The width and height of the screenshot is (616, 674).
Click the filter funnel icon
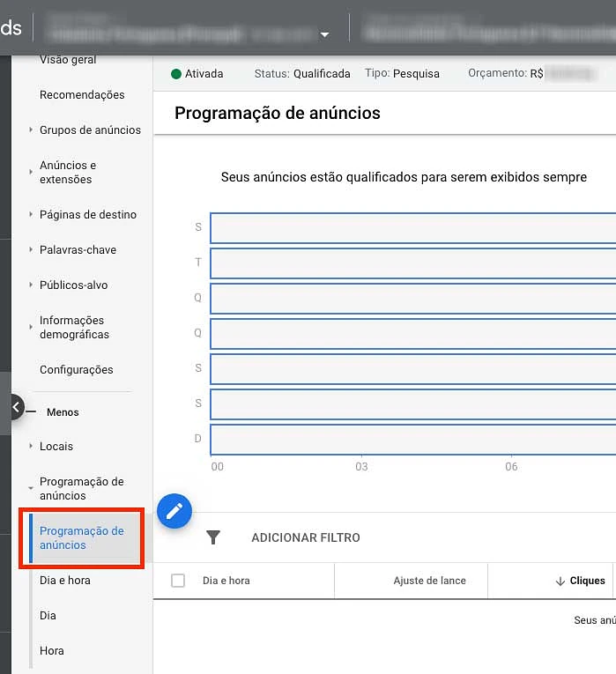(213, 537)
